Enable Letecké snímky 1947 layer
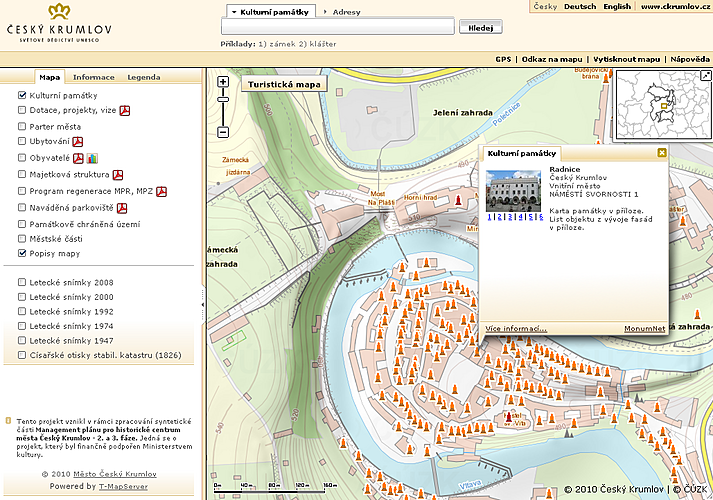The image size is (713, 500). [x=22, y=340]
